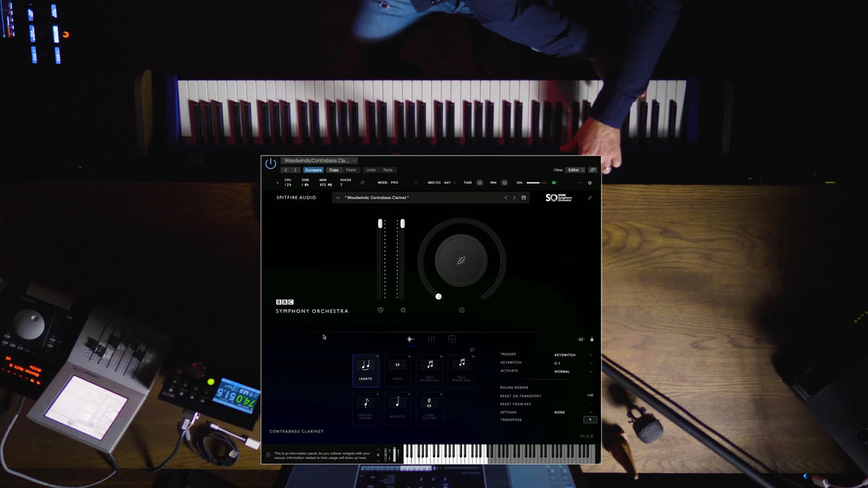This screenshot has height=488, width=868.
Task: Pick the Staccatissimo articulation
Action: 365,408
